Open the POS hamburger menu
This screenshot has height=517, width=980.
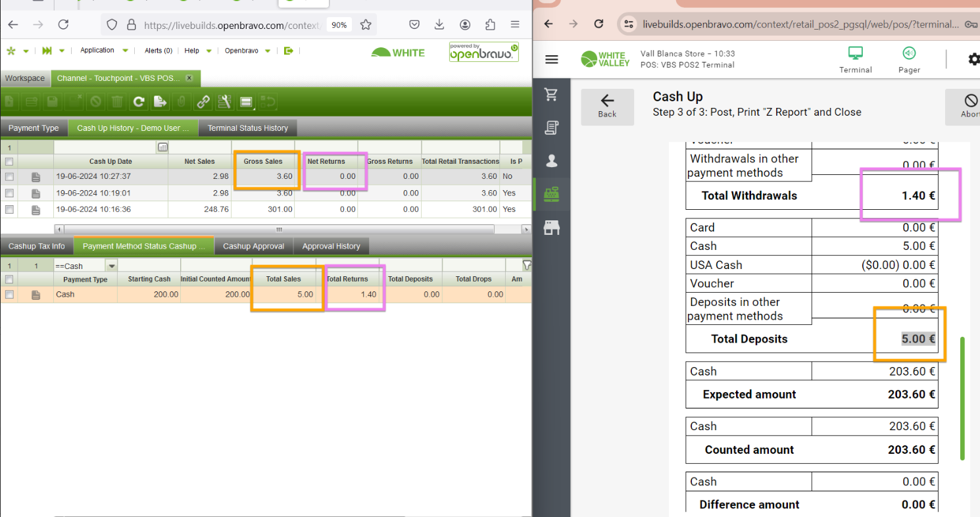[552, 59]
